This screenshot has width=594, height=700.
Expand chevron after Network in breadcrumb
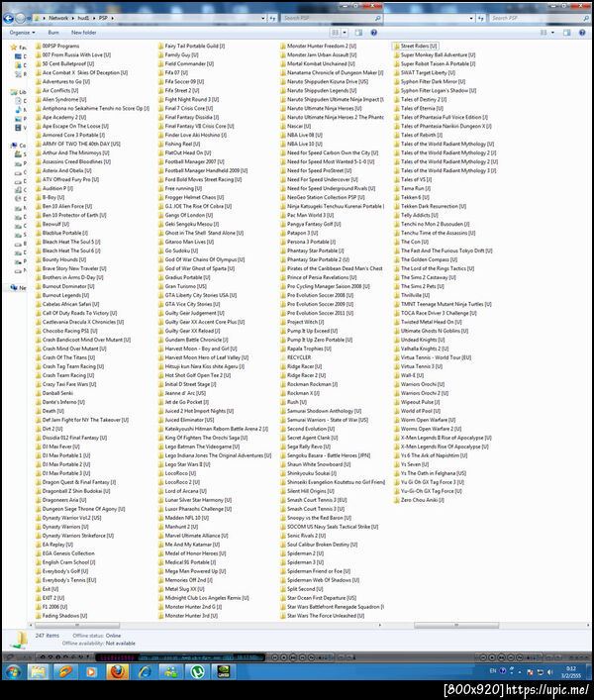coord(73,18)
